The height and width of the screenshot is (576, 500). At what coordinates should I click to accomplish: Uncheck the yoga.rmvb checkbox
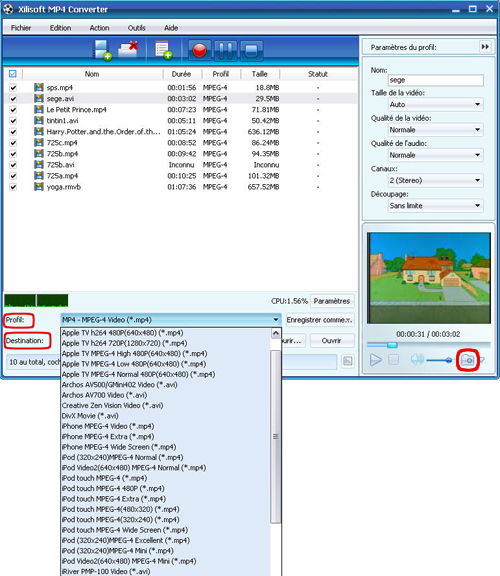[13, 187]
